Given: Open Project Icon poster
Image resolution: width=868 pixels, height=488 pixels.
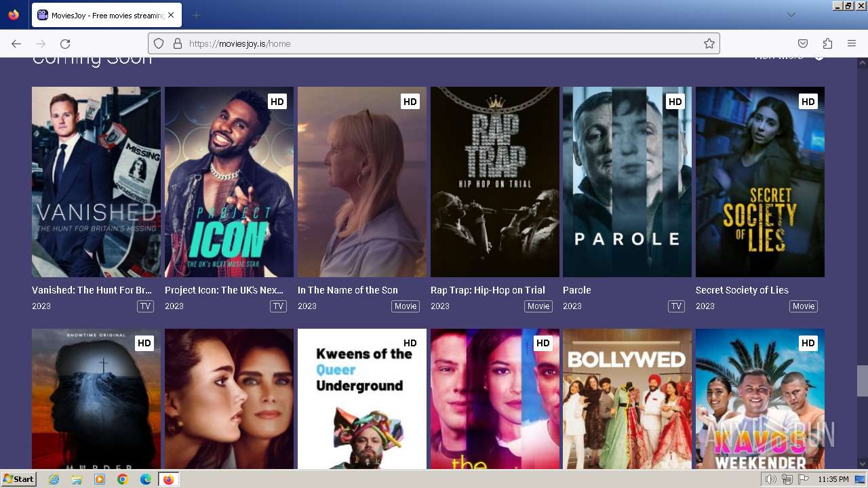Looking at the screenshot, I should click(x=229, y=182).
